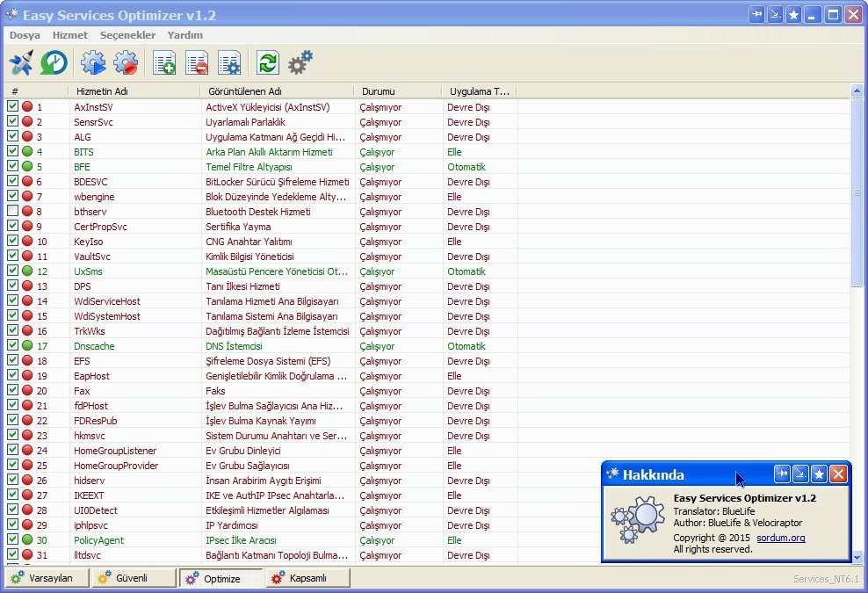Uncheck the AxInstSV service checkbox
Viewport: 868px width, 593px height.
point(12,105)
